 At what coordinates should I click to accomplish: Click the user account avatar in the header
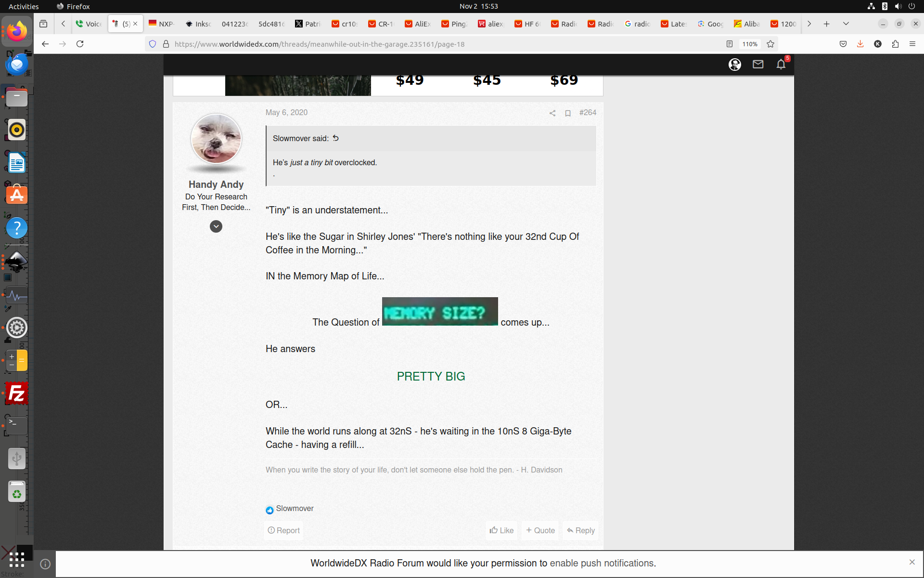(734, 65)
